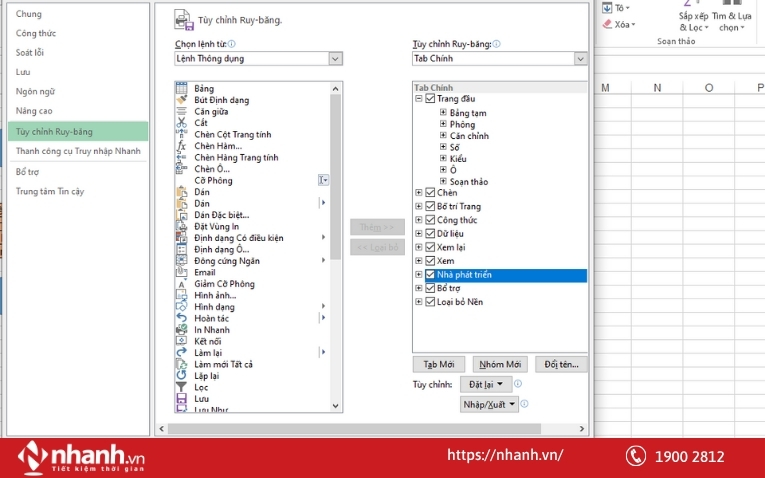Click the Chèn Hàm fx icon
Viewport: 765px width, 478px height.
tap(181, 146)
